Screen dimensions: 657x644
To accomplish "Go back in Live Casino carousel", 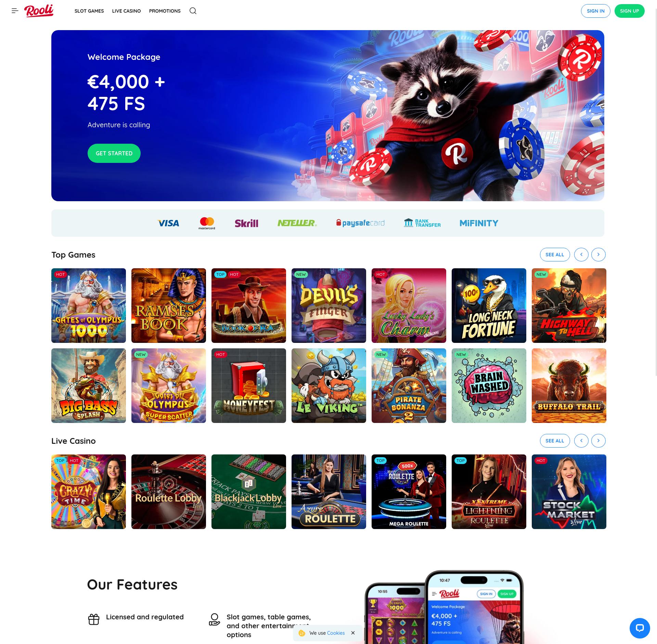I will tap(581, 441).
